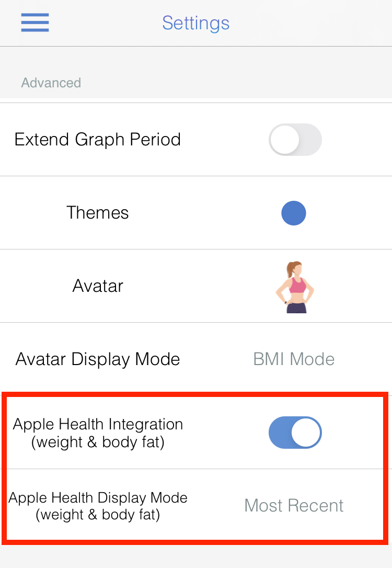Change Most Recent display mode value
Screen dimensions: 392x568
[x=294, y=505]
